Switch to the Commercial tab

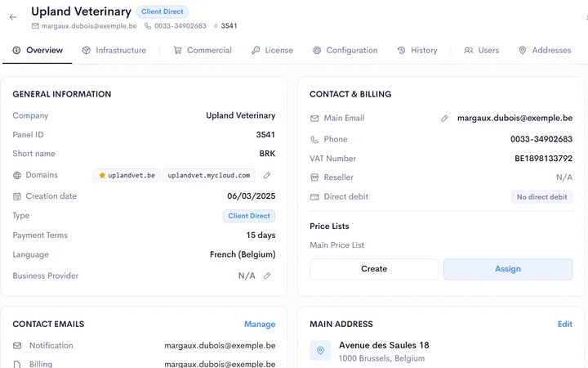click(203, 51)
